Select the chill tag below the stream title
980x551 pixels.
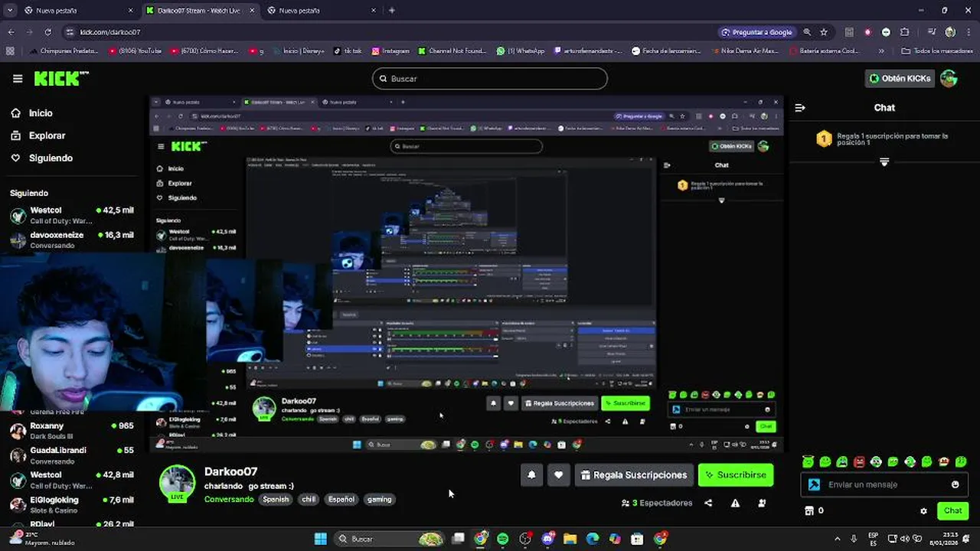click(x=309, y=499)
